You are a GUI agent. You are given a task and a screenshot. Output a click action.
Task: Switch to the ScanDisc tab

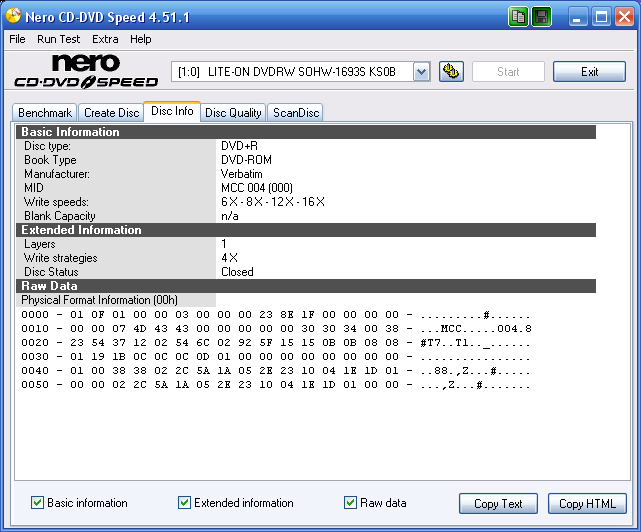[x=296, y=113]
